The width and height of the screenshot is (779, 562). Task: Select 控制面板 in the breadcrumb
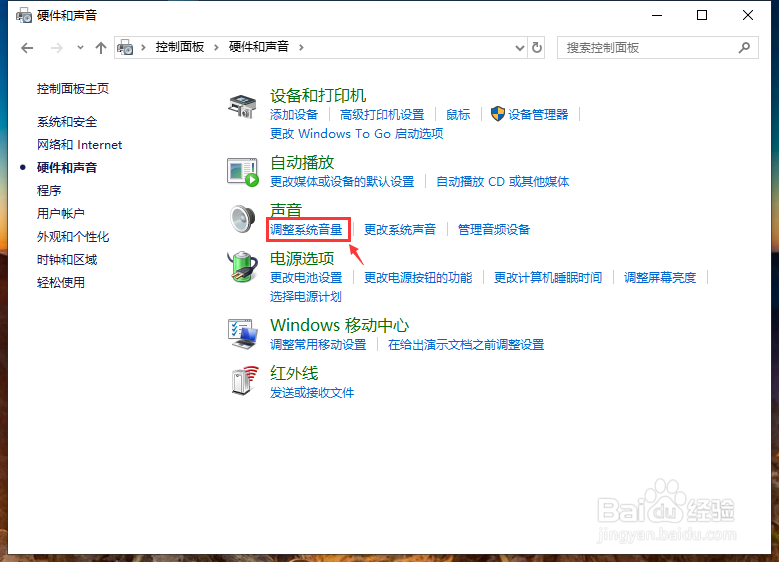coord(180,47)
